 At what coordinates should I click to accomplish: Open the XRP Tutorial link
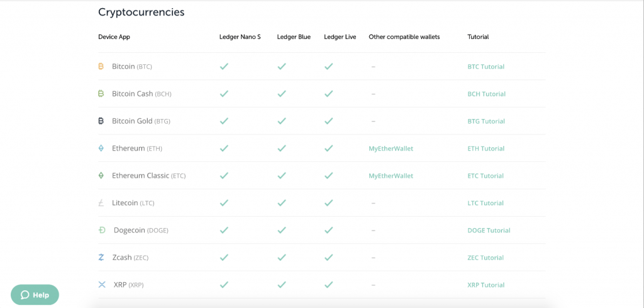point(486,285)
